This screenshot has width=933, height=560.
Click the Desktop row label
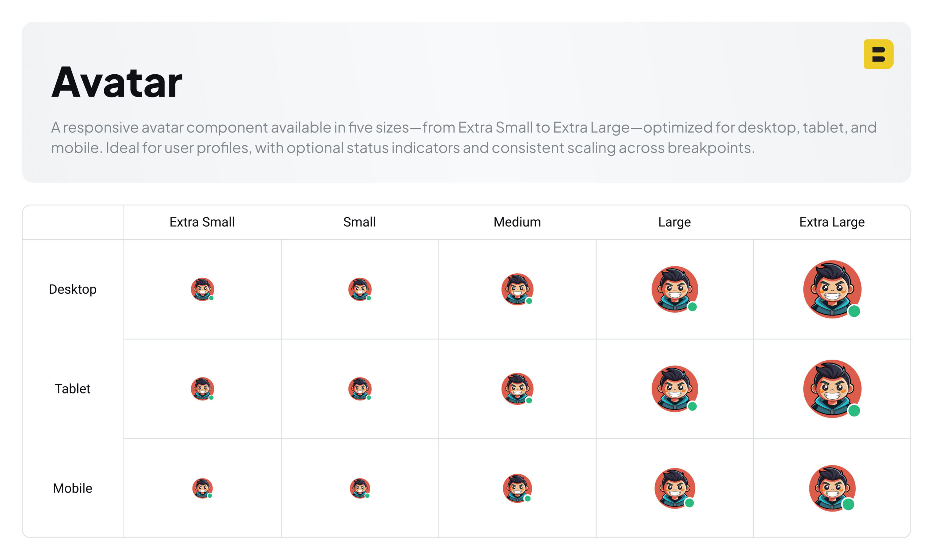(x=73, y=289)
